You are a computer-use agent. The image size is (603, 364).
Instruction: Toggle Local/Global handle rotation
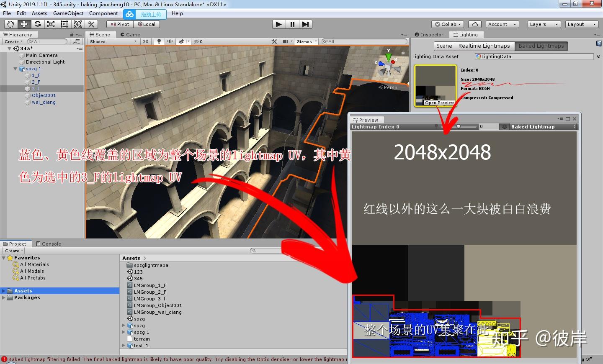(x=147, y=24)
